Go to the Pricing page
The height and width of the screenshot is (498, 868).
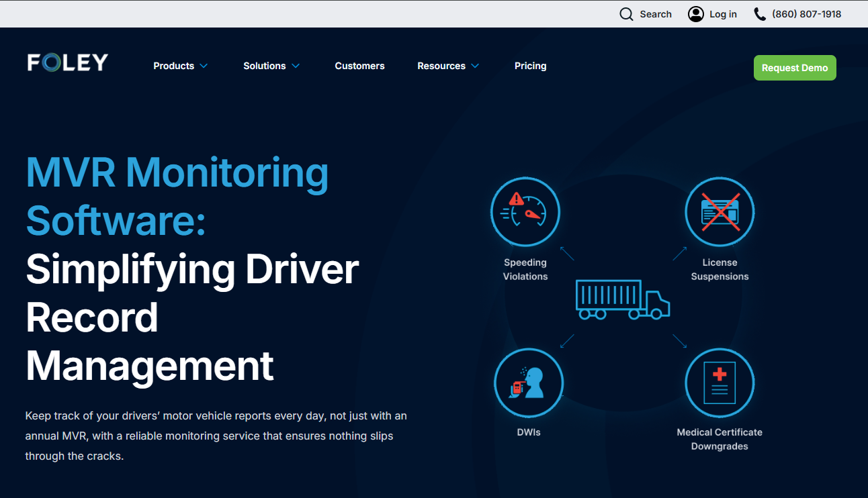[x=531, y=66]
